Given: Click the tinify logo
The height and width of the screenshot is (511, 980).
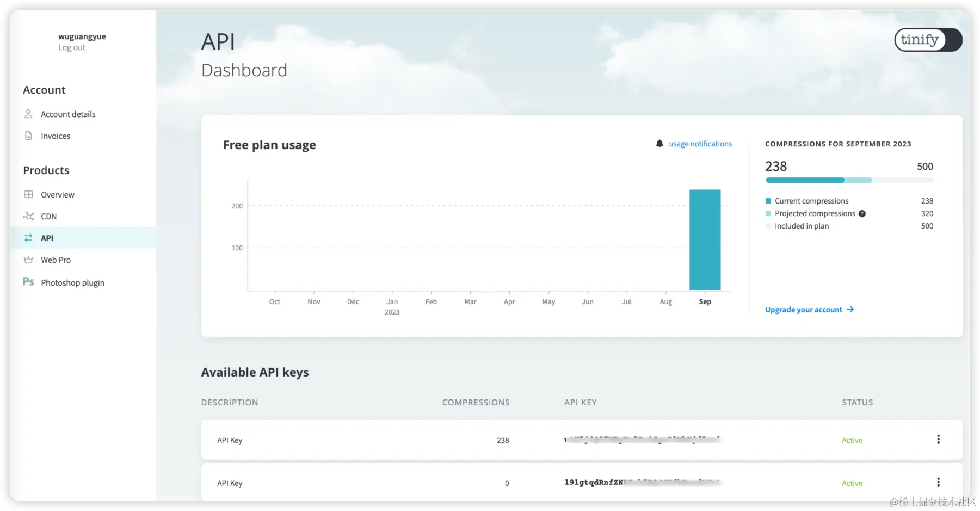Looking at the screenshot, I should point(928,40).
